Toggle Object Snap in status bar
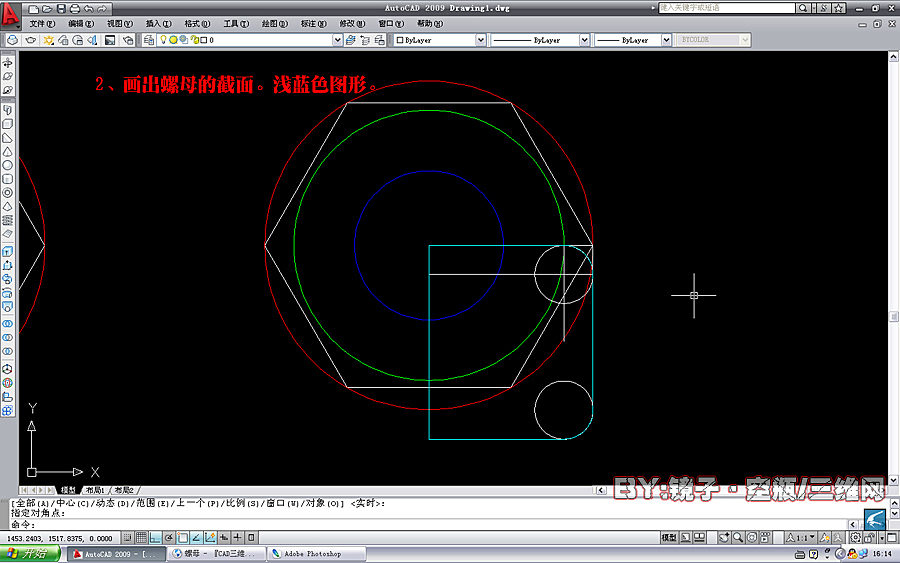 point(183,538)
